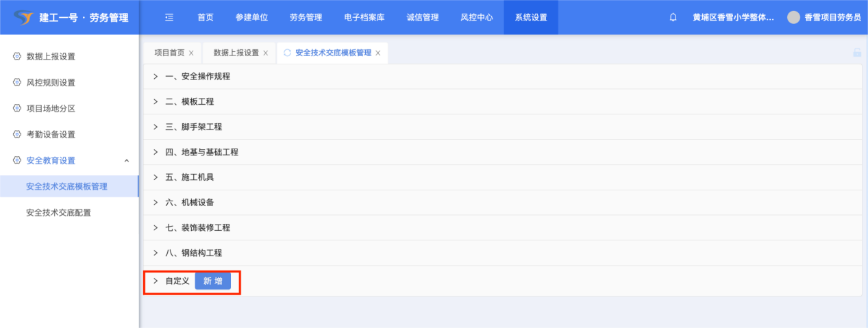Click refresh icon on 安全技术交底模板管理 tab
868x328 pixels.
(x=287, y=53)
